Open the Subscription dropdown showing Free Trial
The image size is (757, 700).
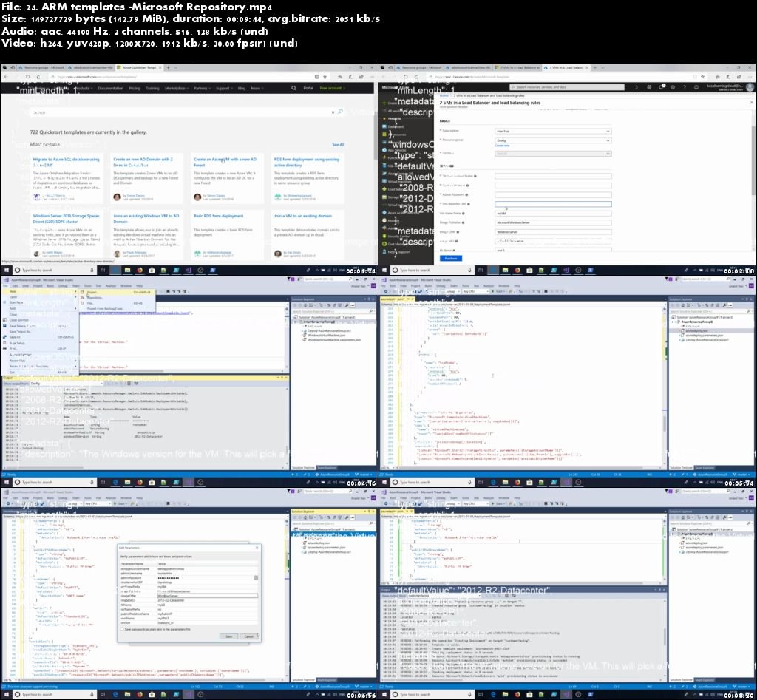point(553,132)
